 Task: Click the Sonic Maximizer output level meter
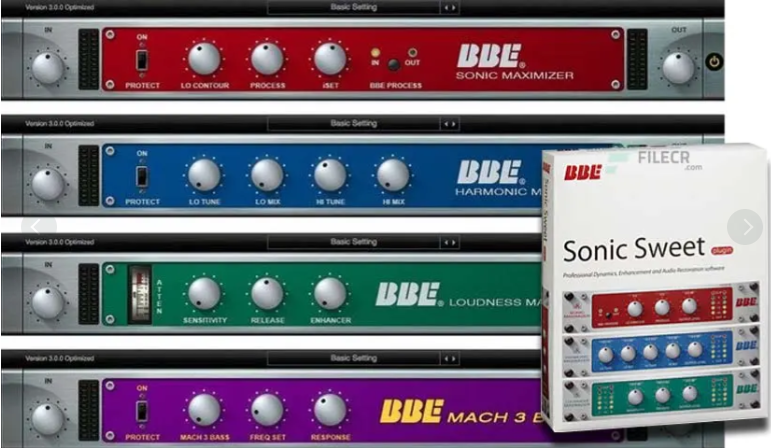pyautogui.click(x=637, y=59)
